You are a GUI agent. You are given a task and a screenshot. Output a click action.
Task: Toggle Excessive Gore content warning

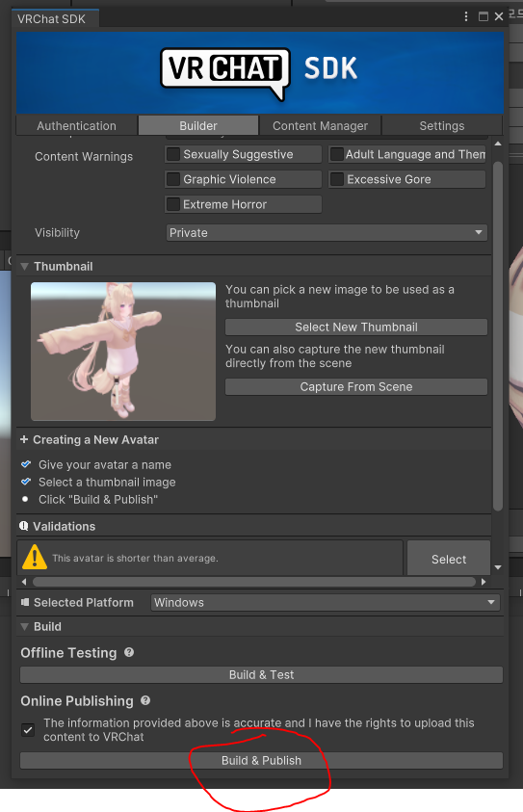336,179
